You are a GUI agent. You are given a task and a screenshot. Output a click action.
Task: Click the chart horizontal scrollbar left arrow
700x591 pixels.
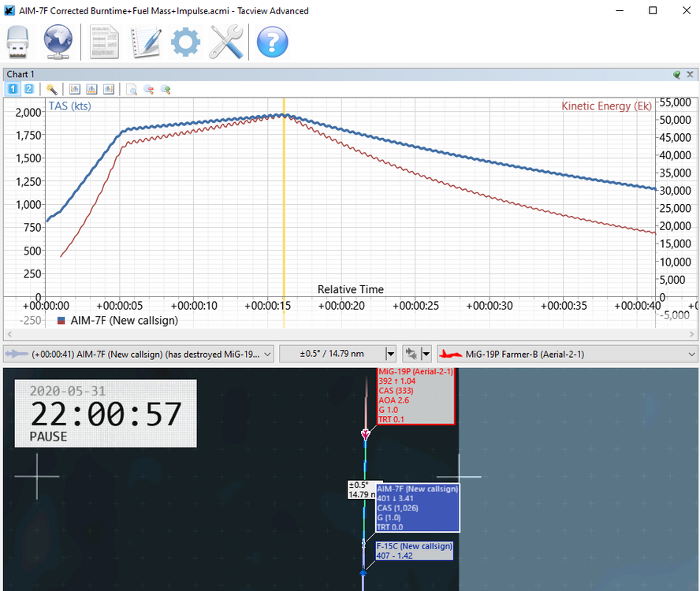tap(9, 334)
